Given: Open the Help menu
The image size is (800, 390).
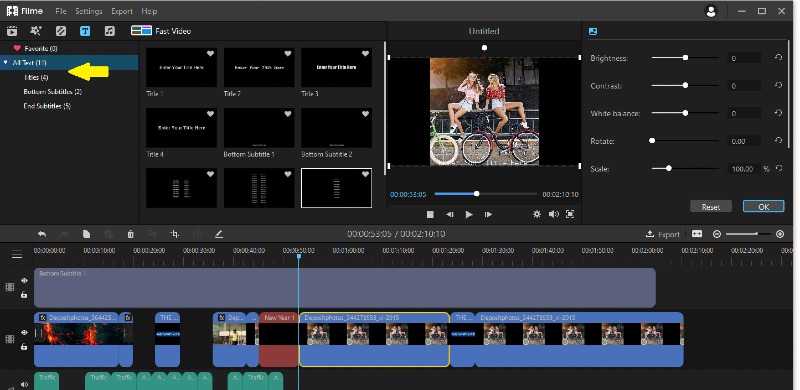Looking at the screenshot, I should 149,11.
